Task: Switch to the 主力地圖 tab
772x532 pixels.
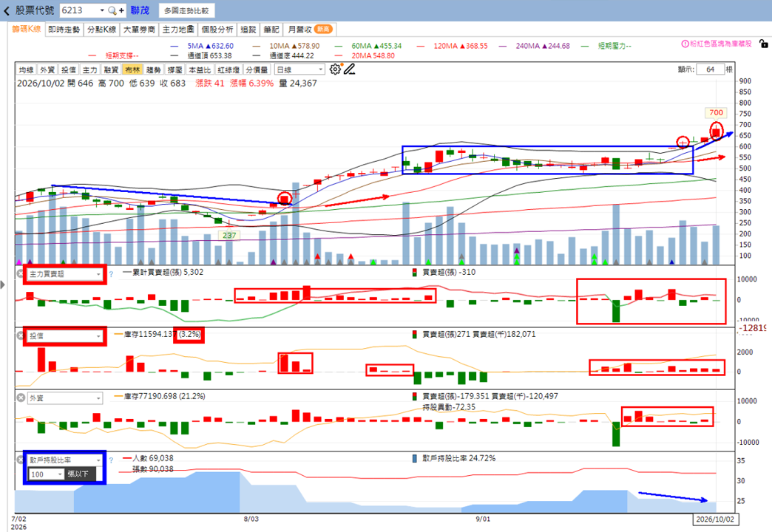Action: point(178,30)
